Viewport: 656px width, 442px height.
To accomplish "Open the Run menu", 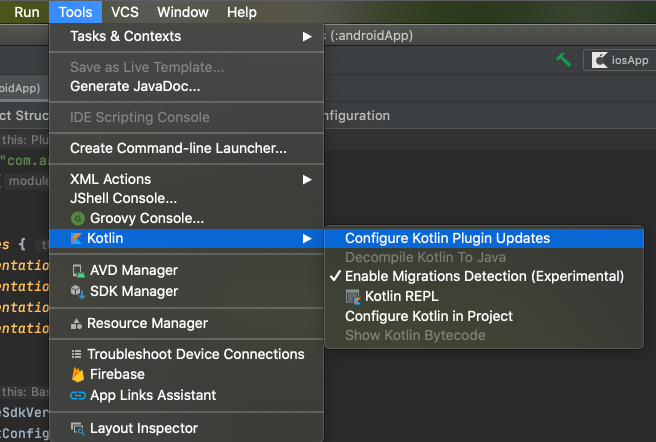I will pyautogui.click(x=27, y=12).
